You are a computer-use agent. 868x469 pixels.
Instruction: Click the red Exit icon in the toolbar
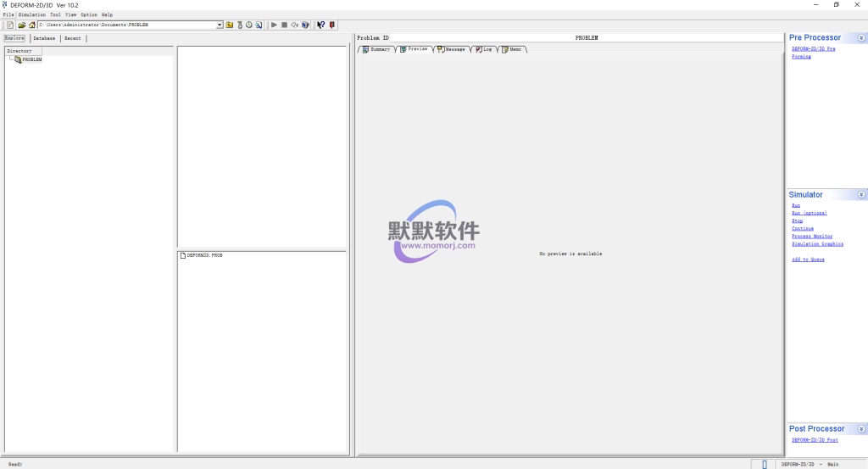click(331, 25)
